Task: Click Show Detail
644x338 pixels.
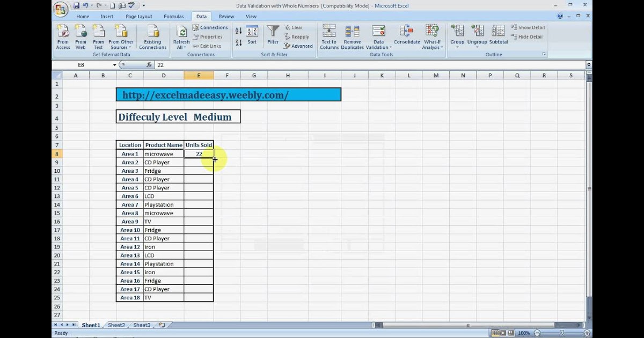Action: click(528, 27)
